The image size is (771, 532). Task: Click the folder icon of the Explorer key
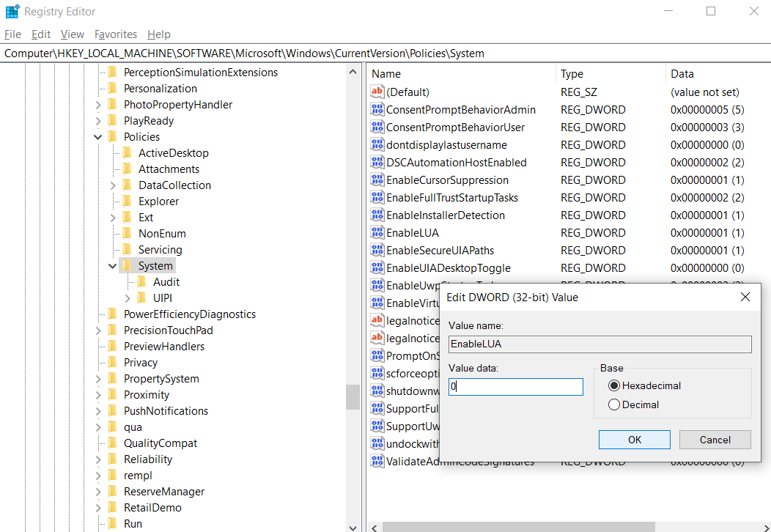pos(128,201)
